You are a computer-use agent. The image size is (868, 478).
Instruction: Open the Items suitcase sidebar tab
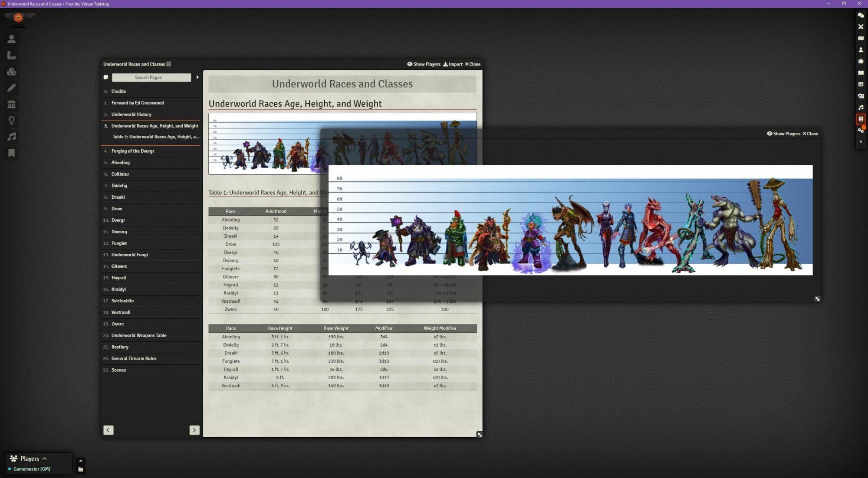point(861,61)
